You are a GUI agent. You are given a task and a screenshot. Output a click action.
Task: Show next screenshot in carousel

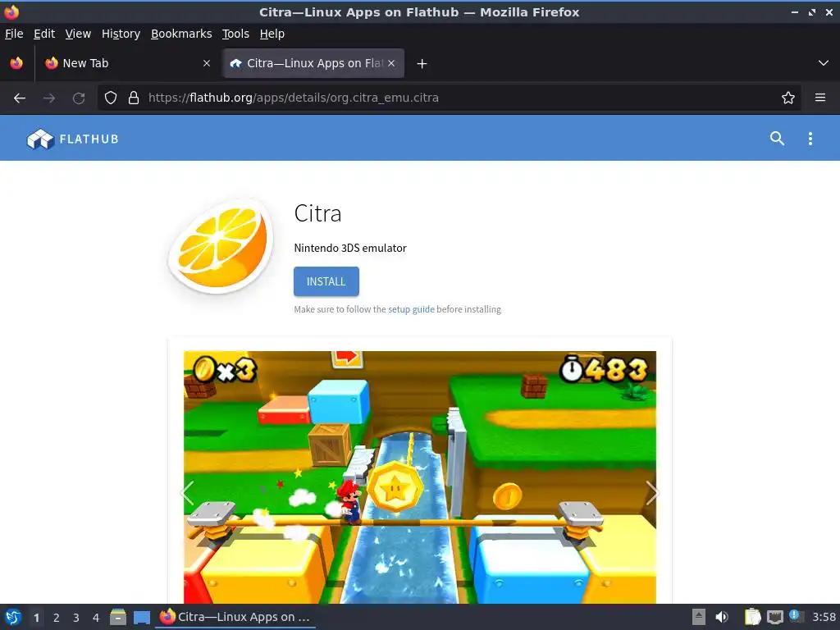[651, 493]
